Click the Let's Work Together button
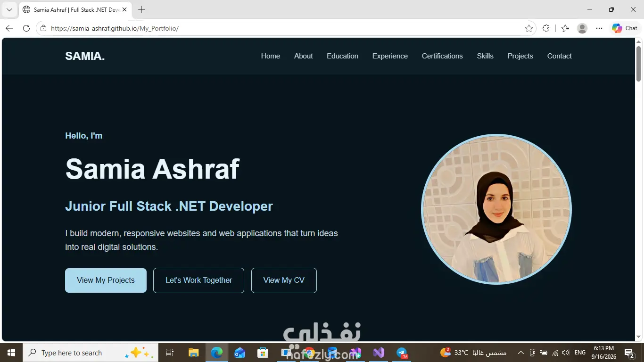Image resolution: width=644 pixels, height=362 pixels. tap(198, 280)
